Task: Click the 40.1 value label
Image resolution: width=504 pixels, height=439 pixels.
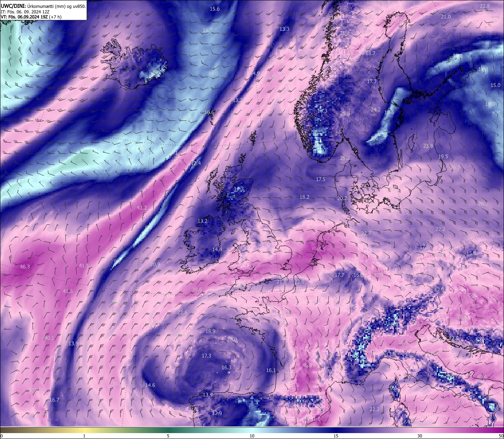Action: coord(49,338)
